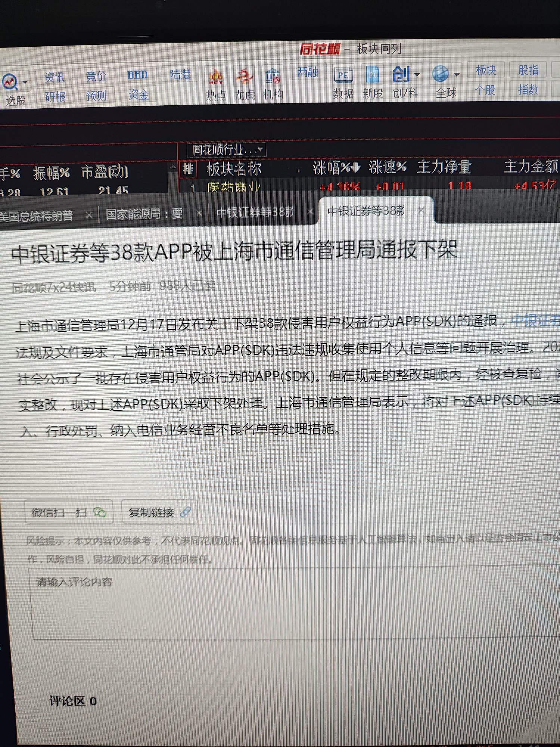Sort by 市盈(动) column header

pyautogui.click(x=105, y=172)
